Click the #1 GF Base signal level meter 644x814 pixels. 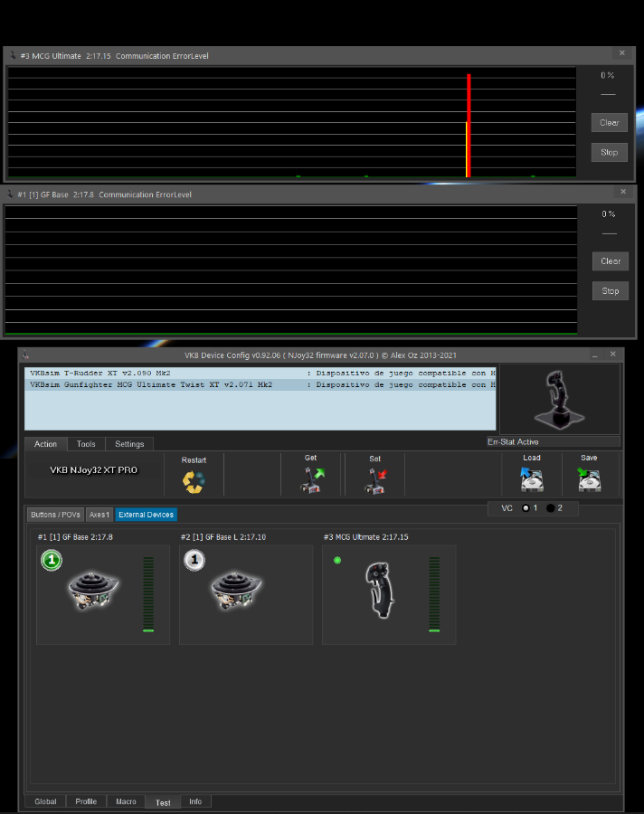click(x=148, y=594)
